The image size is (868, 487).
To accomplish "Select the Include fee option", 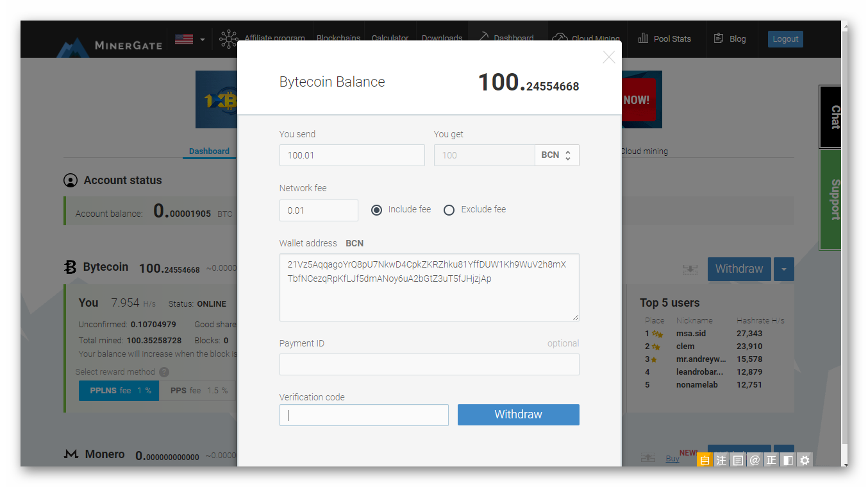I will [x=376, y=210].
